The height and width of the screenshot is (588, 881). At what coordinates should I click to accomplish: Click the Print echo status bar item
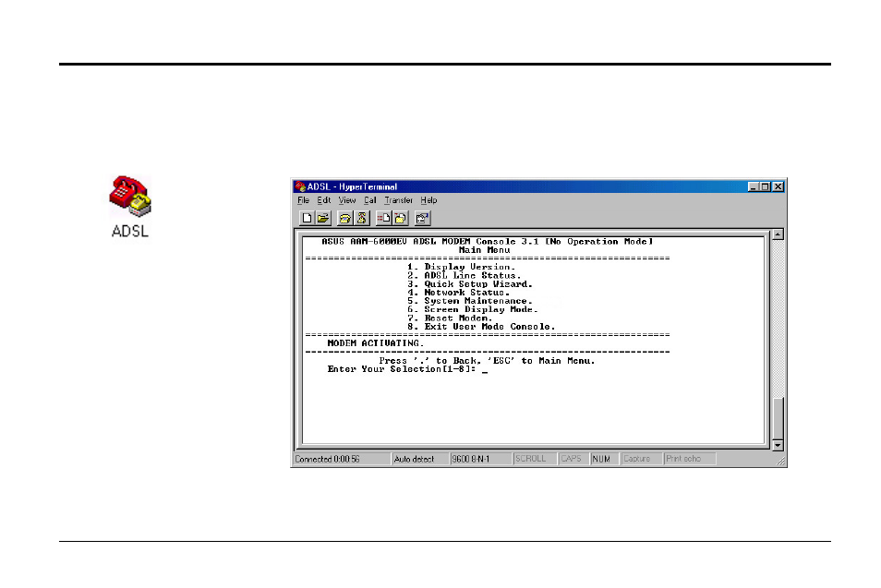[683, 459]
